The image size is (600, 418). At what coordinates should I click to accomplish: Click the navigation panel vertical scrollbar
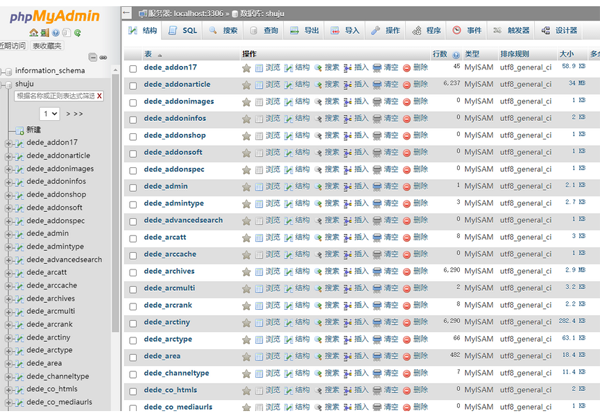(x=115, y=203)
